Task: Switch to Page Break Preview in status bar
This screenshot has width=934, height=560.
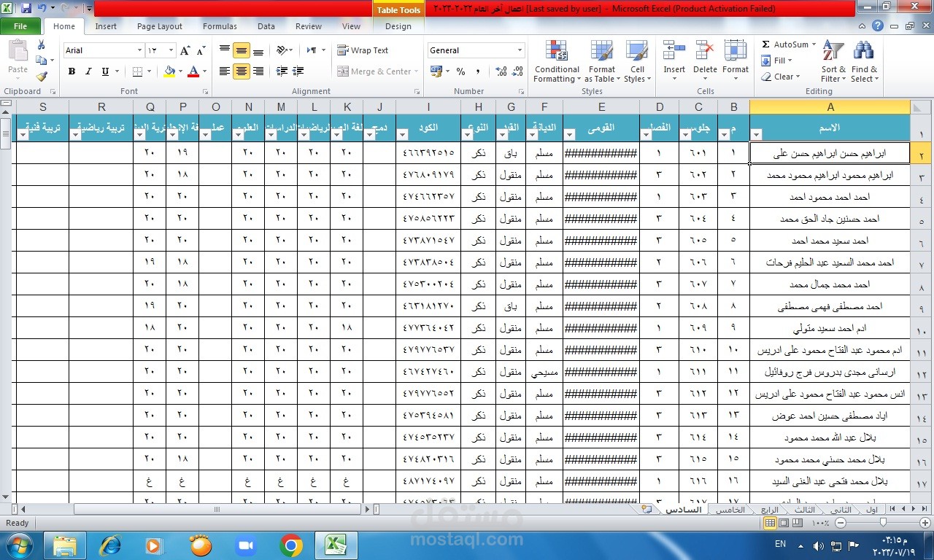Action: 797,523
